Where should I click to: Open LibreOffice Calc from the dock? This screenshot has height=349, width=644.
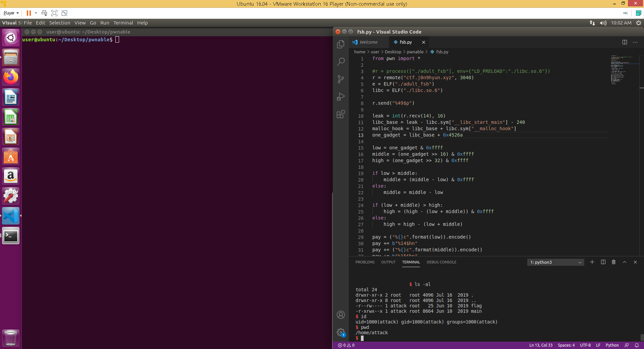point(11,117)
